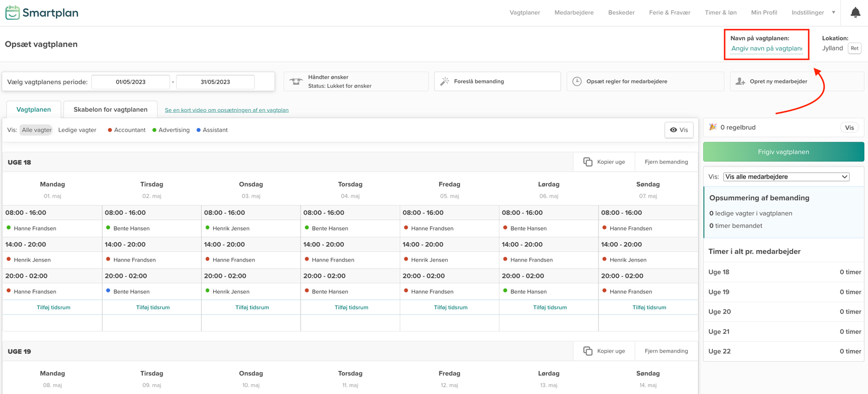Open the Indstillinger dropdown menu
The image size is (868, 394).
point(813,12)
